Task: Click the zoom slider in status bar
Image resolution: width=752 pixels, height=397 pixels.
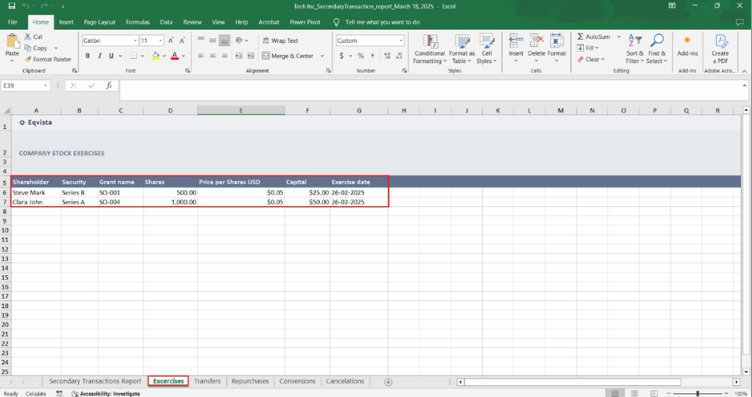Action: coord(698,393)
